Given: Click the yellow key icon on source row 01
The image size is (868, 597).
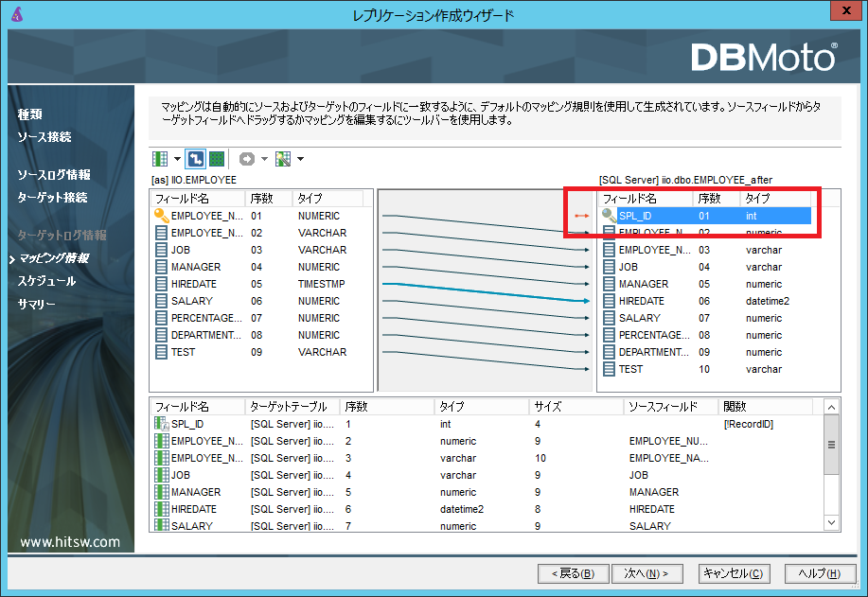Looking at the screenshot, I should coord(161,216).
